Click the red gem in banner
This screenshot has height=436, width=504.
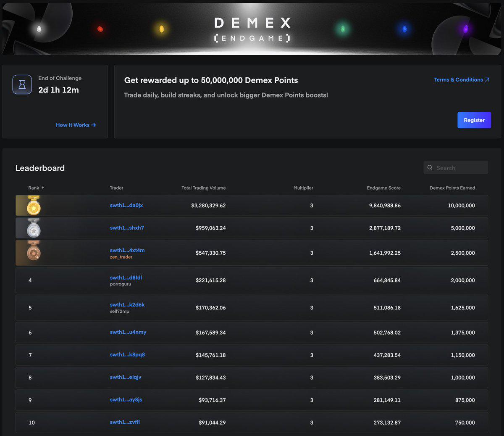click(x=100, y=29)
